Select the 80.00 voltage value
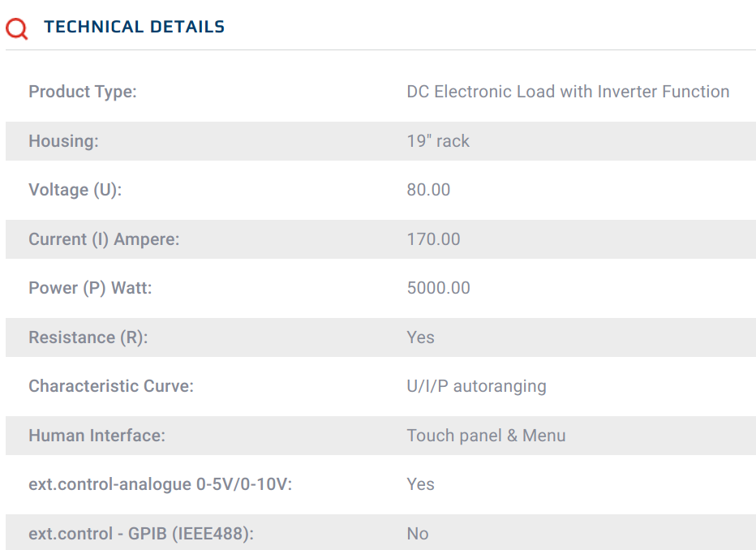Viewport: 756px width, 550px height. (x=428, y=190)
